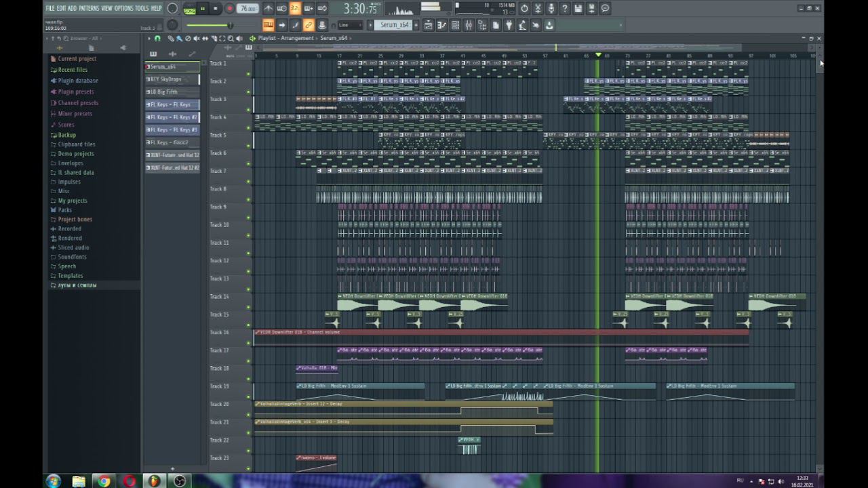Toggle loop recording button

coord(322,8)
